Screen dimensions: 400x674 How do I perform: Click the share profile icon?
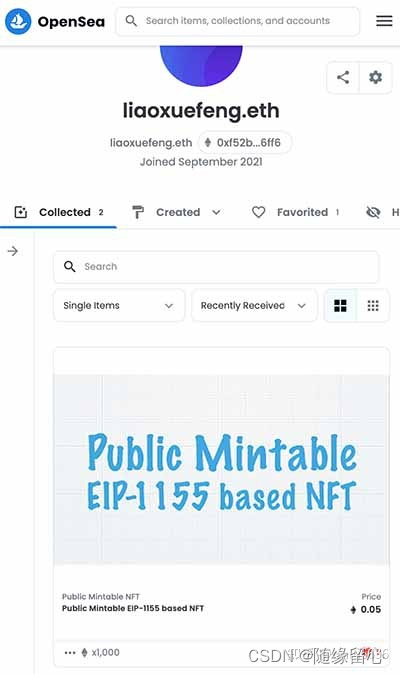[343, 77]
